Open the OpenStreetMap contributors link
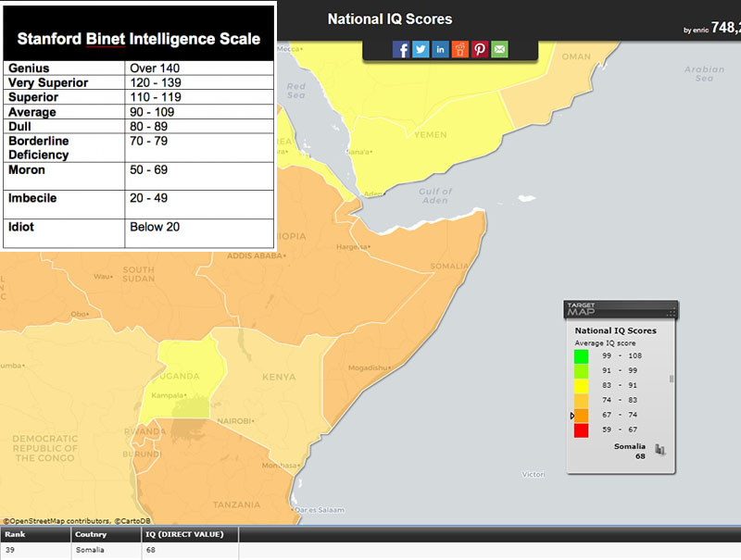The width and height of the screenshot is (741, 560). click(57, 521)
